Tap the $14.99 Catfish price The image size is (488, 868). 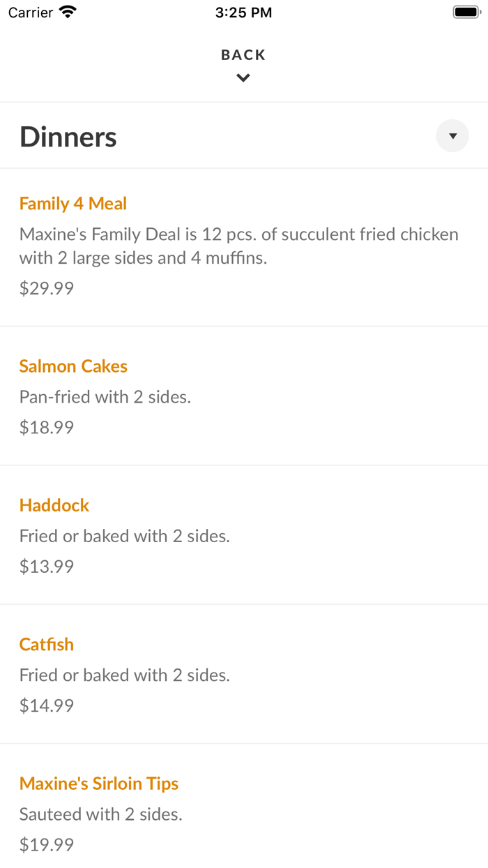click(x=47, y=705)
